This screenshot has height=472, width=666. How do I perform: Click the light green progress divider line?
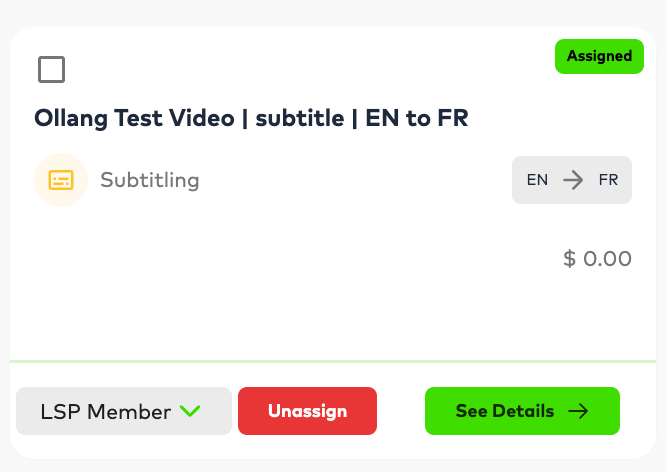coord(333,362)
